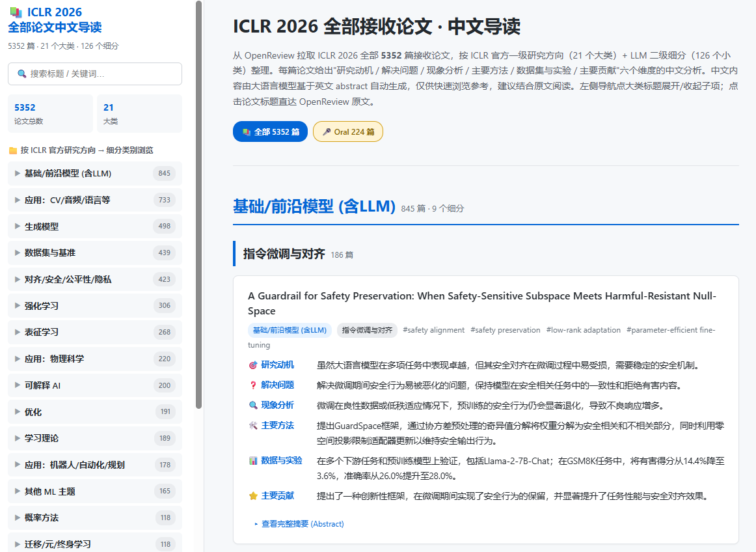The height and width of the screenshot is (552, 756).
Task: Click the magnifier icon in search box
Action: coord(21,74)
